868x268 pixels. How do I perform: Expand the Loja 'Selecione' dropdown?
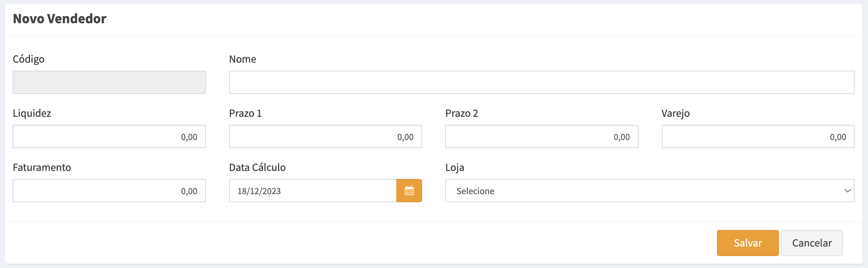pyautogui.click(x=649, y=191)
